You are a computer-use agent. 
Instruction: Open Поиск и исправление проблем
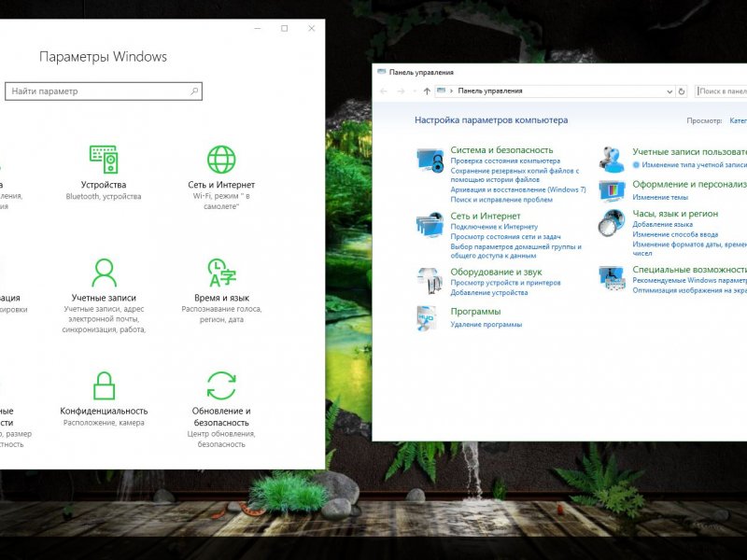501,200
